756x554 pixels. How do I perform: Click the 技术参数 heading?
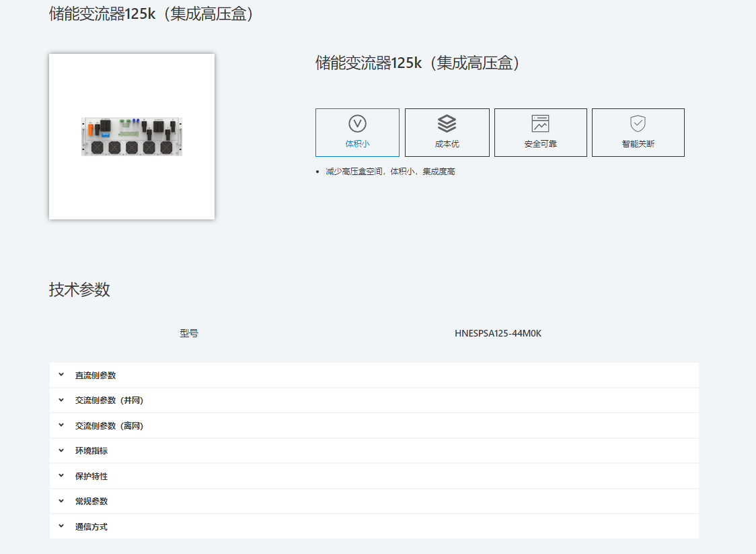[77, 289]
